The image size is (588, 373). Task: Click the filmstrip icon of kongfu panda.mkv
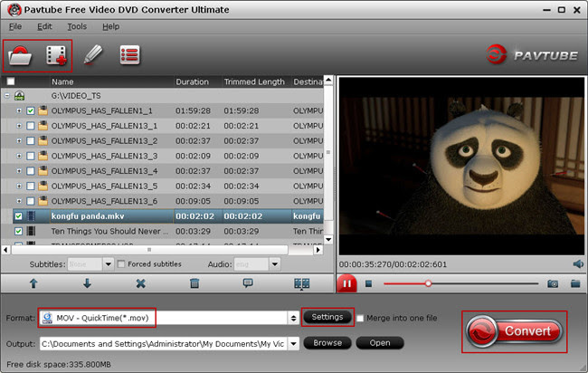coord(31,216)
